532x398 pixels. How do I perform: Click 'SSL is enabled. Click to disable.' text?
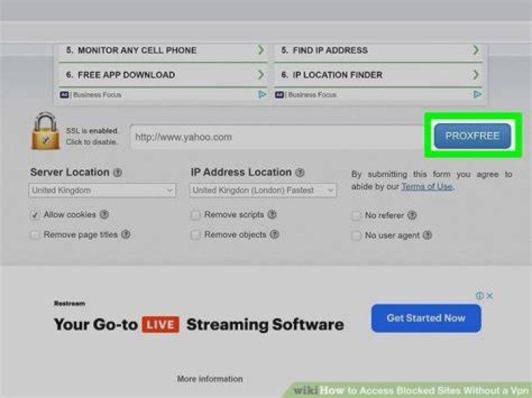coord(92,136)
